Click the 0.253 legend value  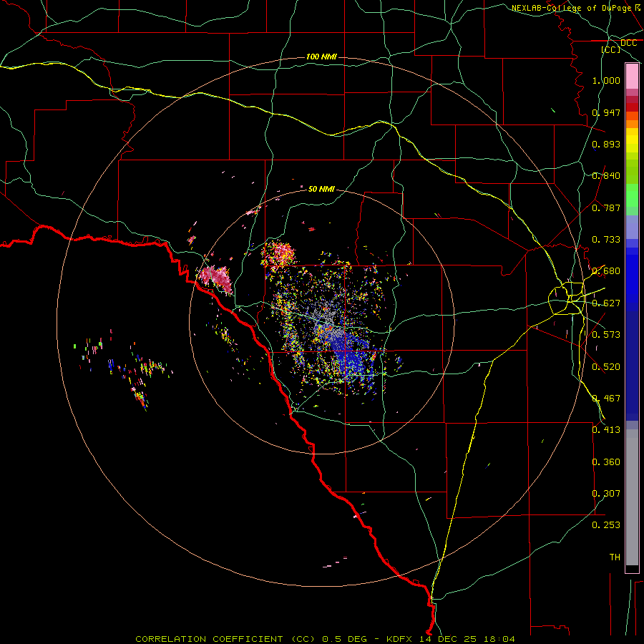pos(606,525)
